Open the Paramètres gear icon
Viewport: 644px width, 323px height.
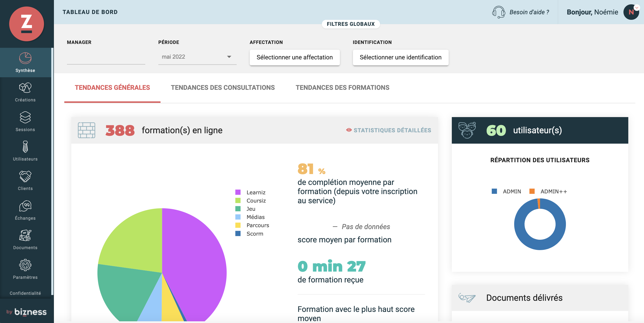pyautogui.click(x=25, y=265)
